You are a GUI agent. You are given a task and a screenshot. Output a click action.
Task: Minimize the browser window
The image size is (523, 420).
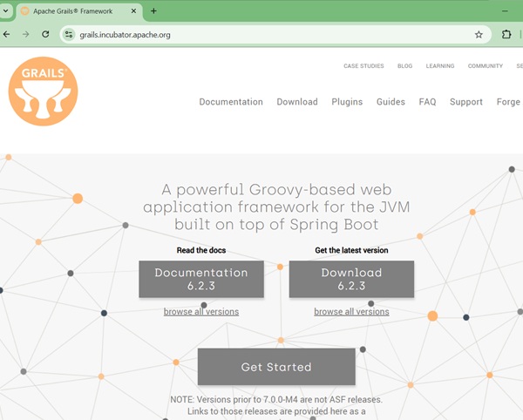505,11
